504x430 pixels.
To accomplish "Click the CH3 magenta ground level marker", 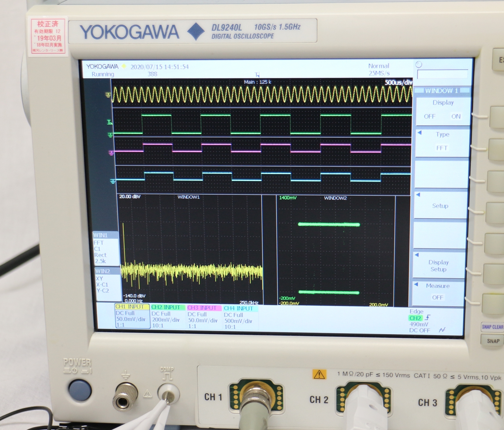I will point(111,153).
